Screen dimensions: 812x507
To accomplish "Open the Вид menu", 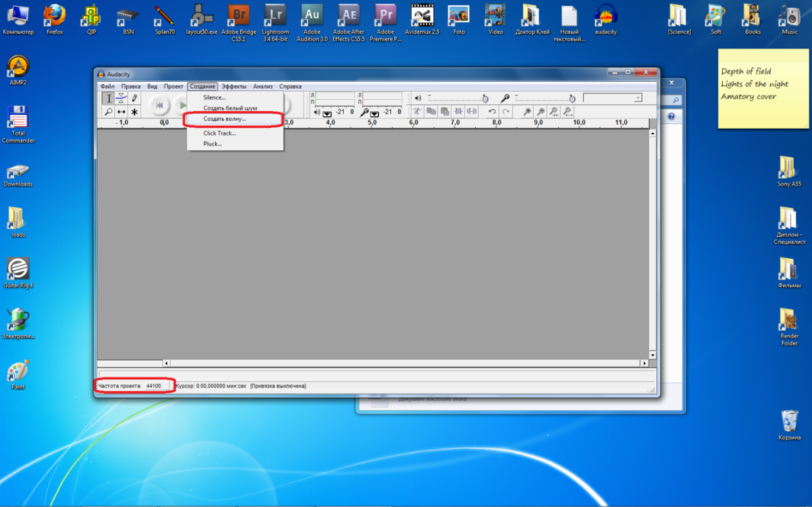I will pos(152,86).
